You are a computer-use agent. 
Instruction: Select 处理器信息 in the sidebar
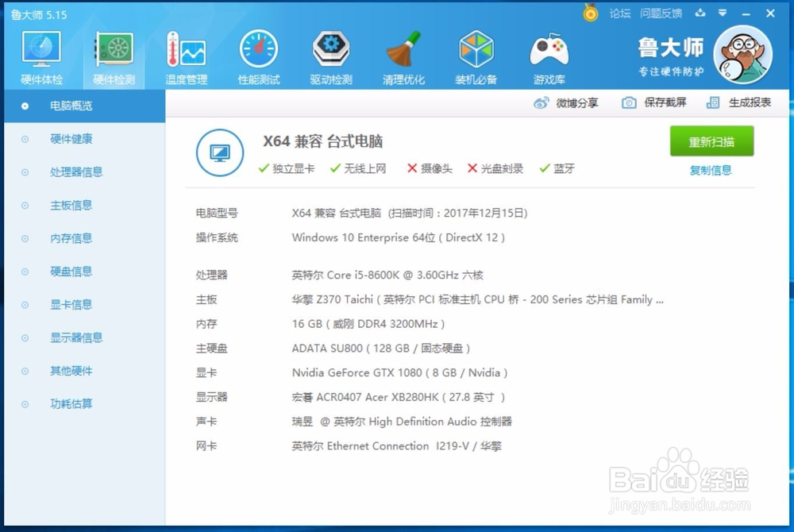(85, 172)
